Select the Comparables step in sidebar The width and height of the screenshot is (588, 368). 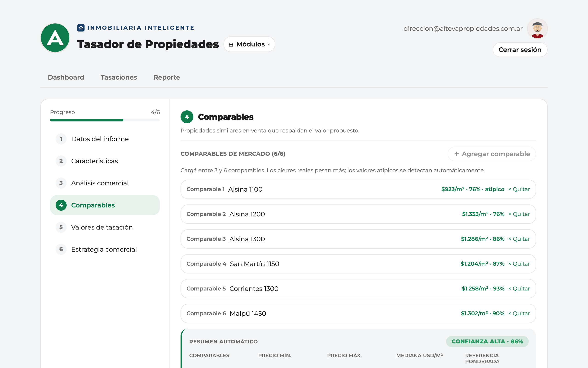105,205
